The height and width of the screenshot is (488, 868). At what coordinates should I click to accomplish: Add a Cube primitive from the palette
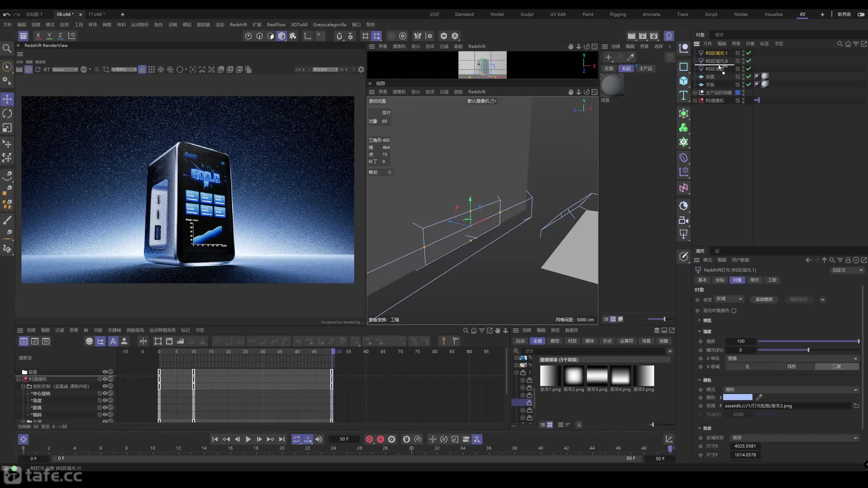(683, 81)
